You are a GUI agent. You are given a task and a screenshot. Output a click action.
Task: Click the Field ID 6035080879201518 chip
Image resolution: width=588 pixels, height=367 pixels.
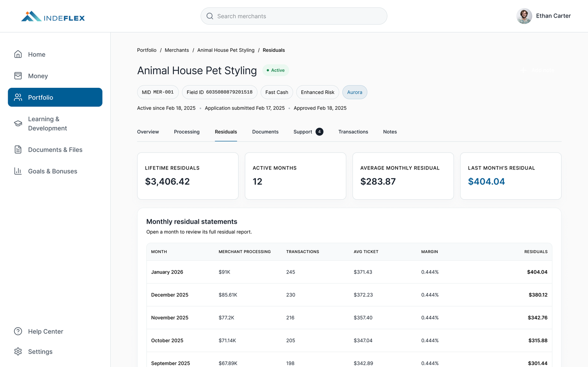click(220, 92)
